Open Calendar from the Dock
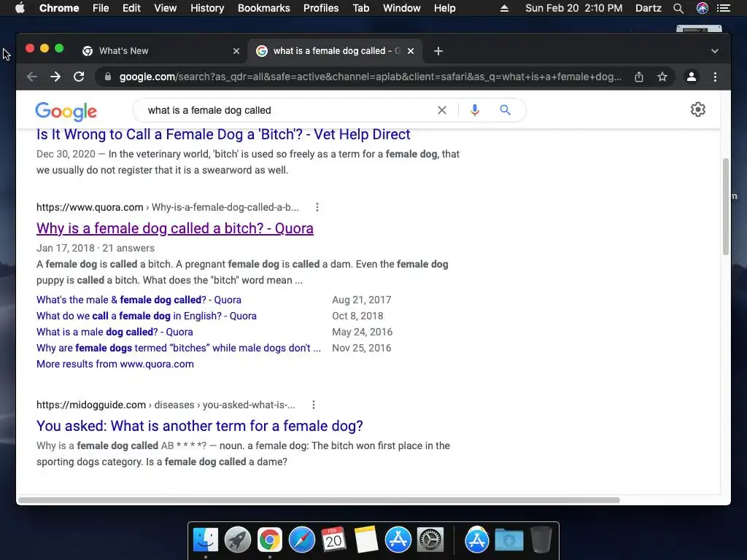The width and height of the screenshot is (747, 560). 333,540
